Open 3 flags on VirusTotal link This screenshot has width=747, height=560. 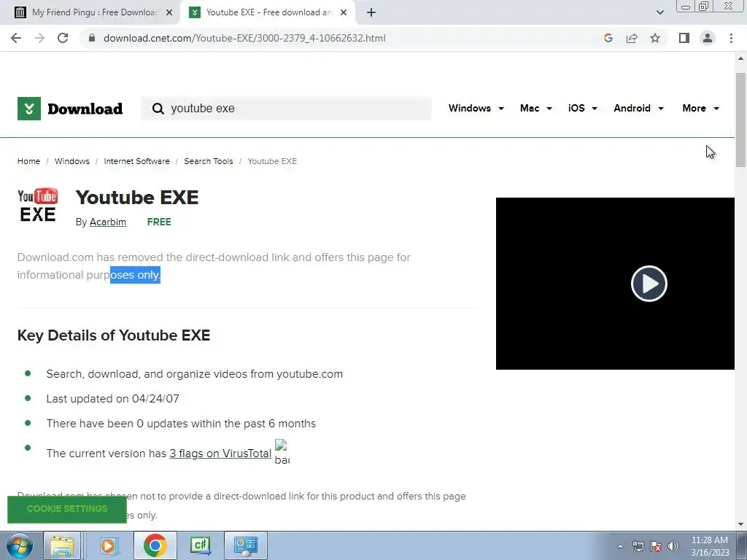pos(220,454)
